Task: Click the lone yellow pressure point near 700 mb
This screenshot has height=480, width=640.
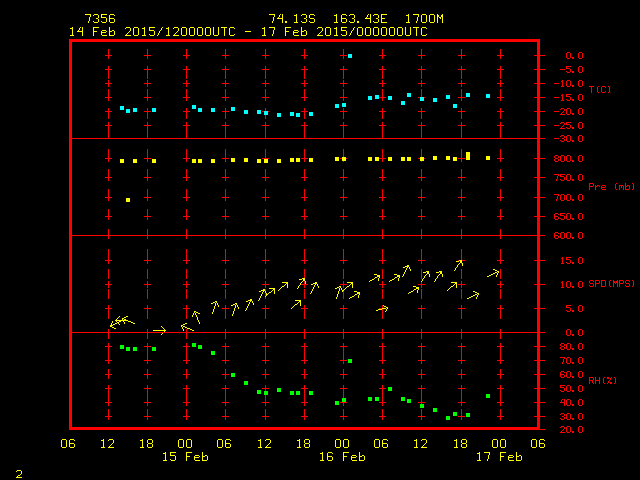Action: pyautogui.click(x=128, y=200)
